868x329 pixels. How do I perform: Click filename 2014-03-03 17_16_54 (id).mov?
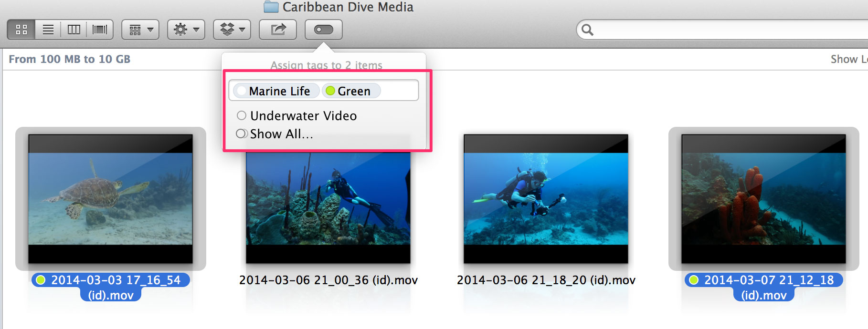[x=111, y=288]
